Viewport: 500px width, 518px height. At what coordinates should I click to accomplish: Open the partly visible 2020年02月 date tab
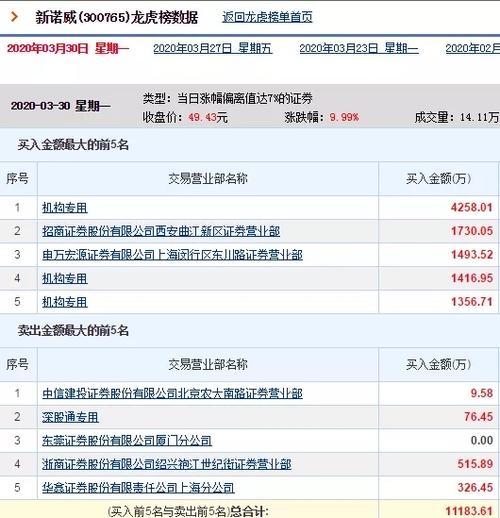point(473,49)
